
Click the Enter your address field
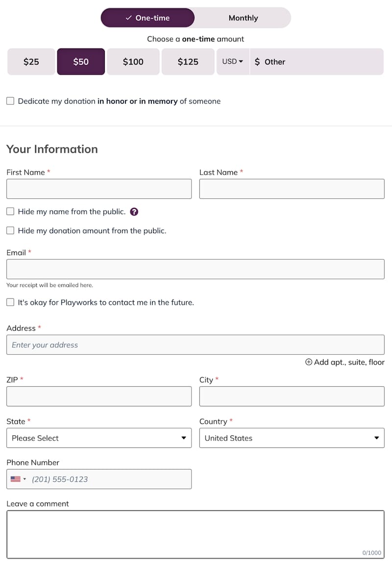pyautogui.click(x=196, y=345)
